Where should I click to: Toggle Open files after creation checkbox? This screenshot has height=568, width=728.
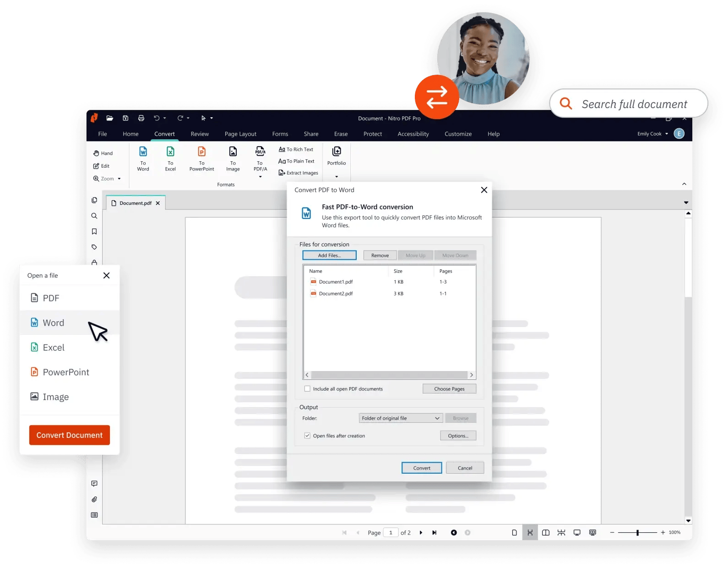[x=307, y=436]
